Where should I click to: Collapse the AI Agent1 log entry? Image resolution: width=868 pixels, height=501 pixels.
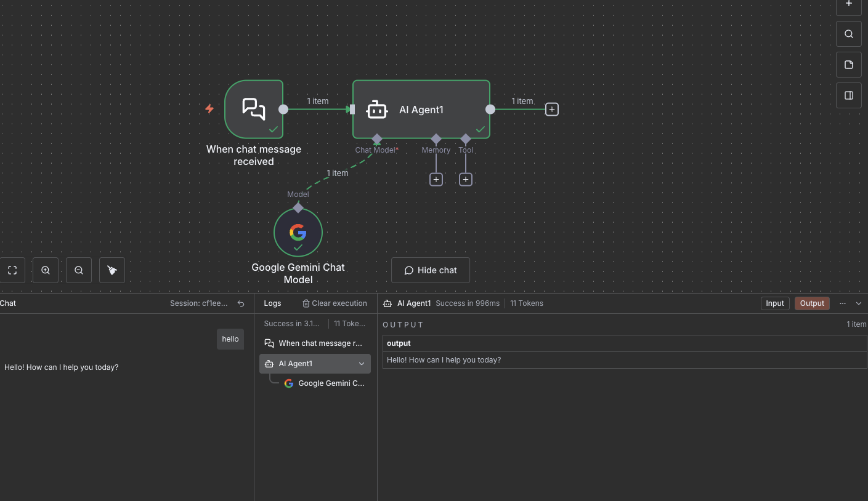[x=362, y=364]
